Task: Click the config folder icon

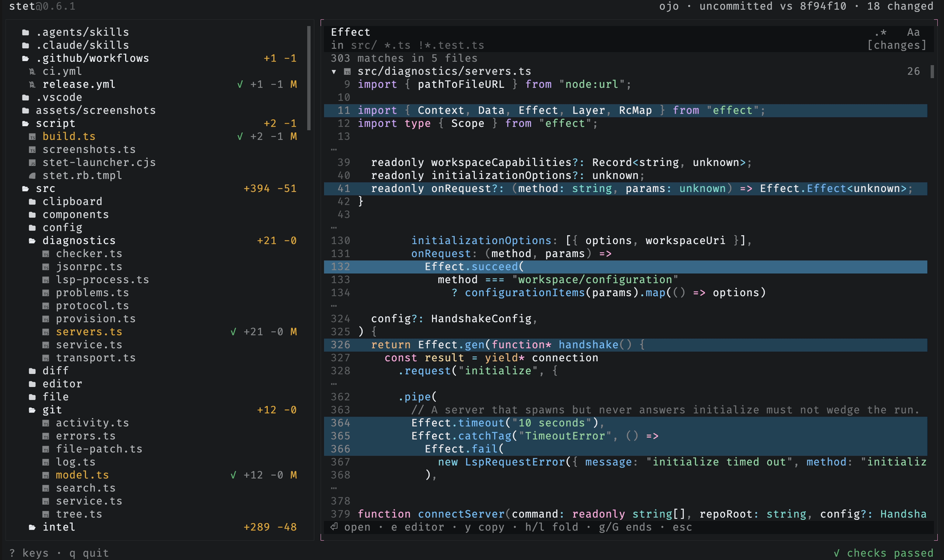Action: (32, 228)
